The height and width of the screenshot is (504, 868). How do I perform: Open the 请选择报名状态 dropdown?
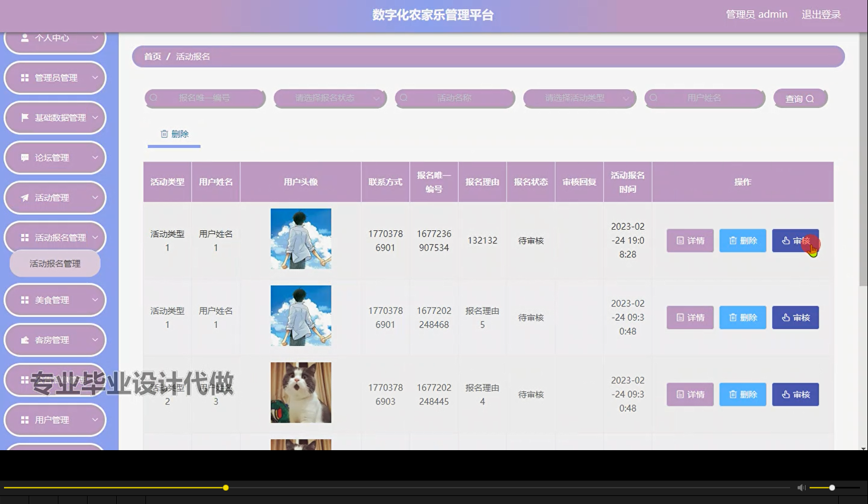(x=330, y=98)
